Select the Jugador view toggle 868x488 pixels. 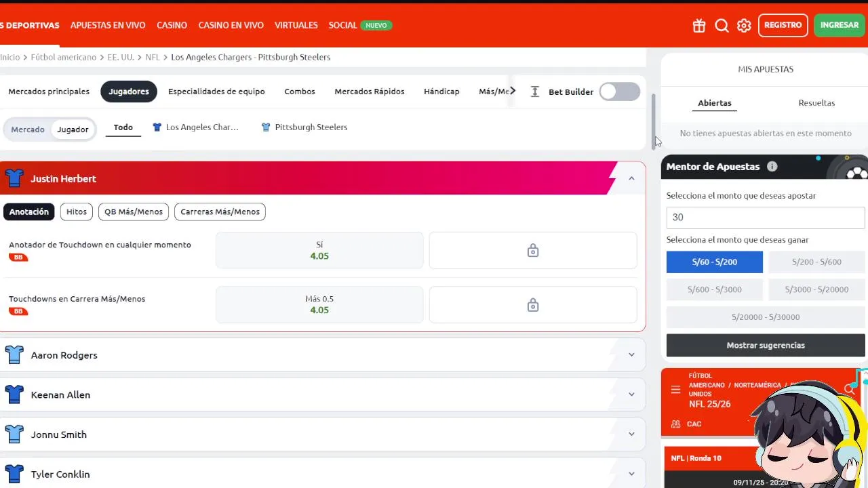tap(73, 129)
